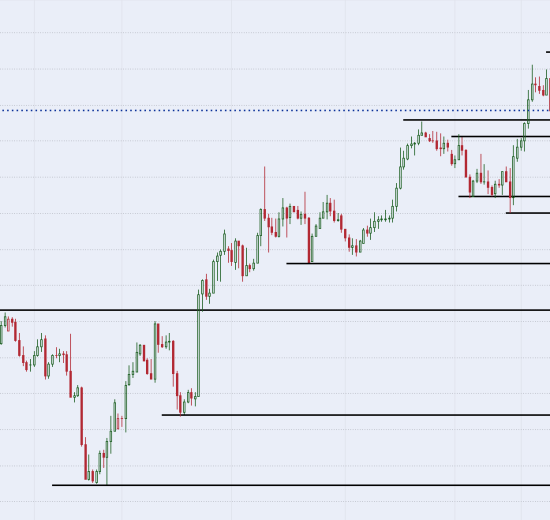Select the first green candle at the far left edge
The height and width of the screenshot is (520, 550).
coord(1,334)
